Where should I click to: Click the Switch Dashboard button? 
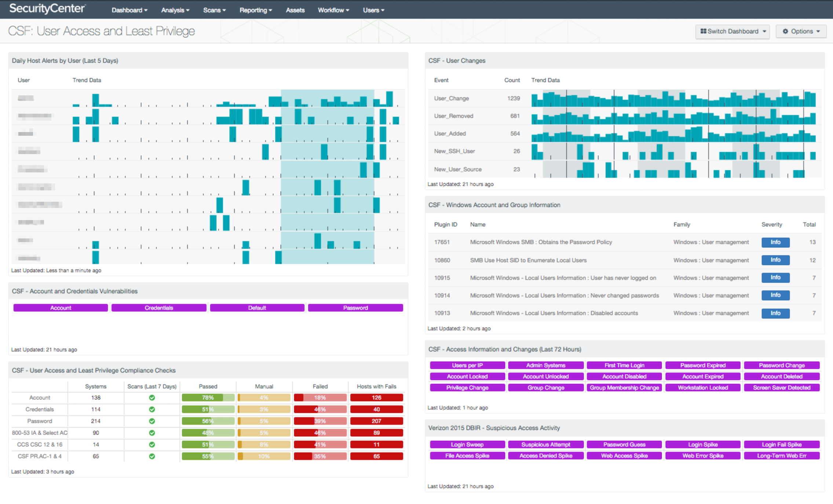(734, 32)
